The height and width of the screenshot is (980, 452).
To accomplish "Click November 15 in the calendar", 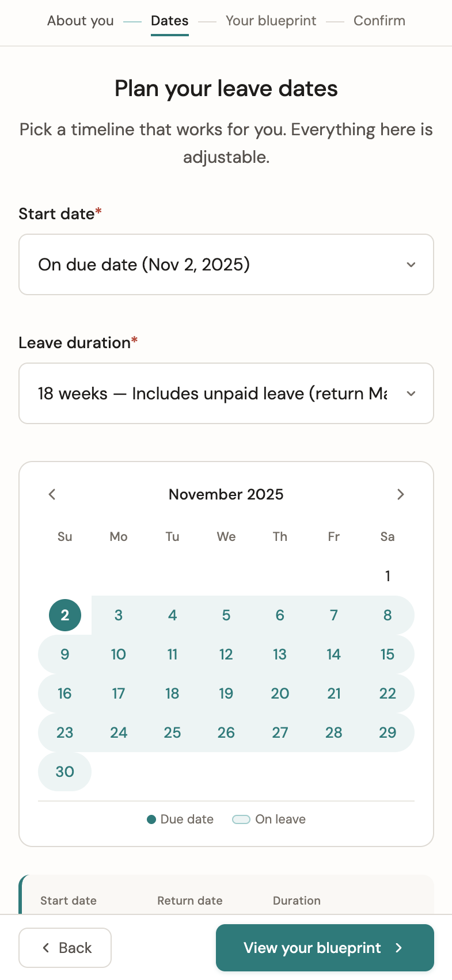I will (x=388, y=654).
